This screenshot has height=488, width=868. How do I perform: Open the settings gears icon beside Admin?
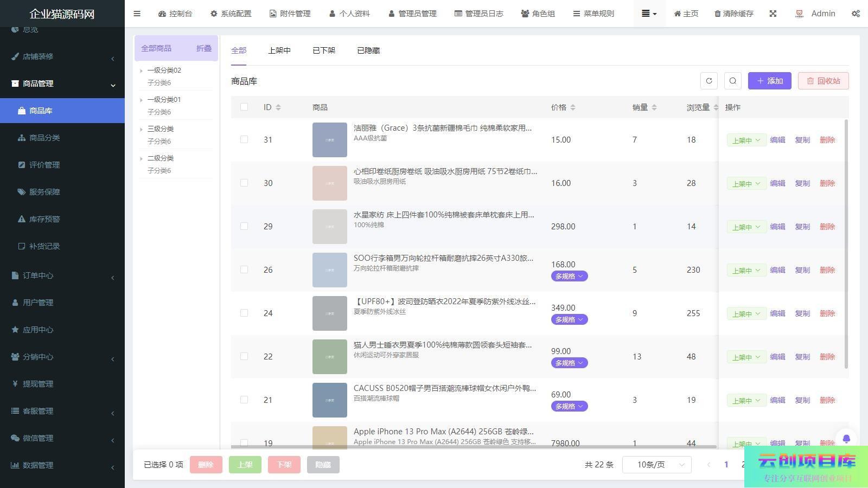pyautogui.click(x=856, y=14)
